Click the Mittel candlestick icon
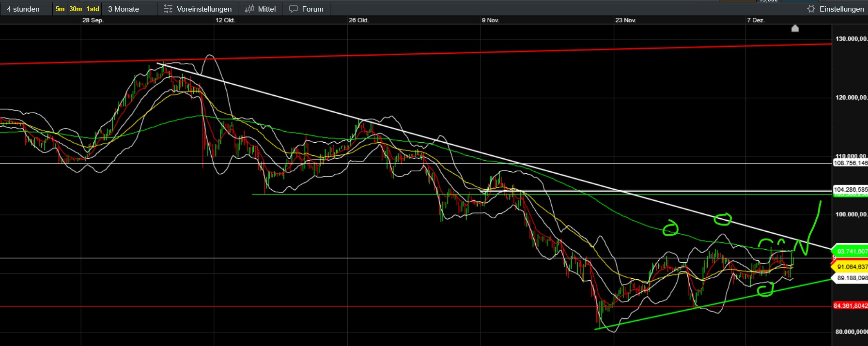Screen dimensions: 868x346 coord(249,9)
